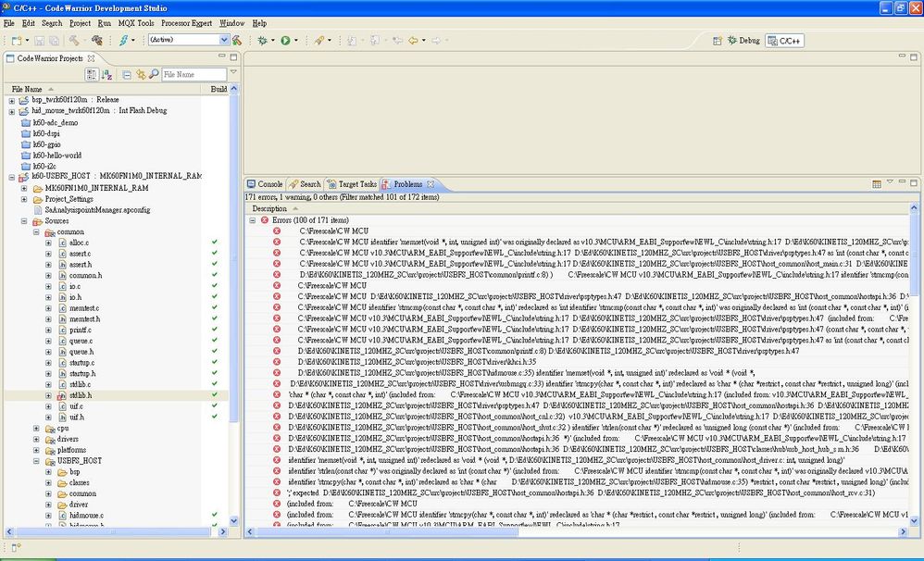This screenshot has width=924, height=561.
Task: Select the stdlib.h file icon
Action: (62, 395)
